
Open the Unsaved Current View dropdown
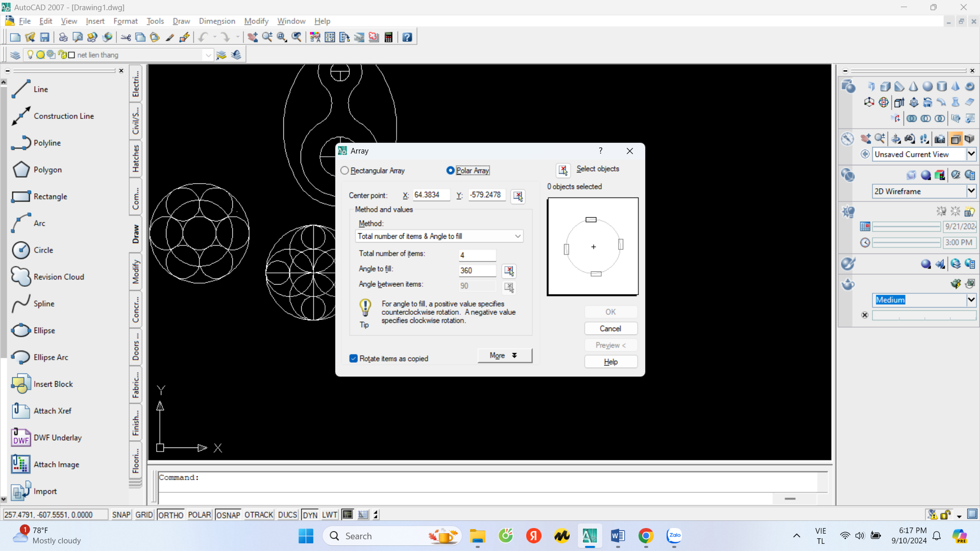pos(971,154)
